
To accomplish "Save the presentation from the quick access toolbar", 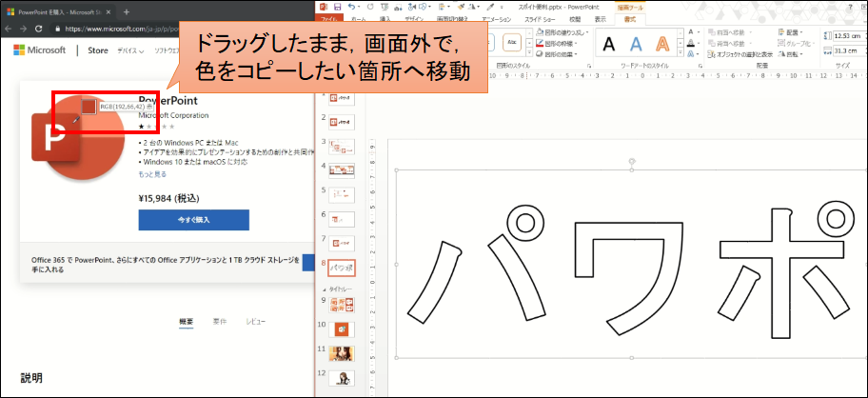I will click(x=337, y=6).
